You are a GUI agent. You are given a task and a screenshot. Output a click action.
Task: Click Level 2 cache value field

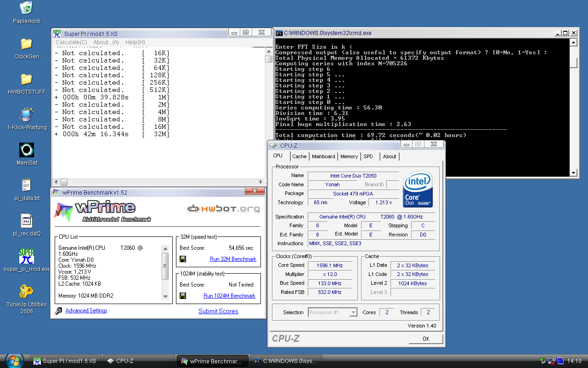click(x=413, y=283)
